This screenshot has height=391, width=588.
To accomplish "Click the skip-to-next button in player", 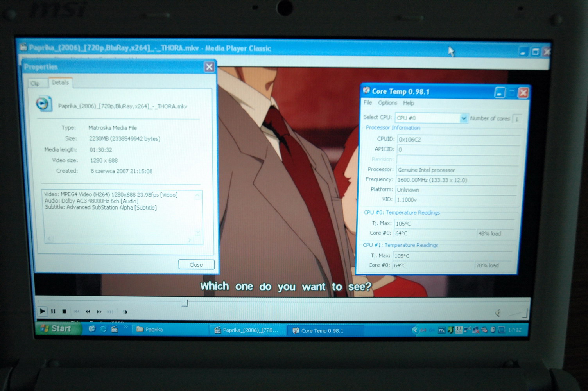I will [x=110, y=312].
